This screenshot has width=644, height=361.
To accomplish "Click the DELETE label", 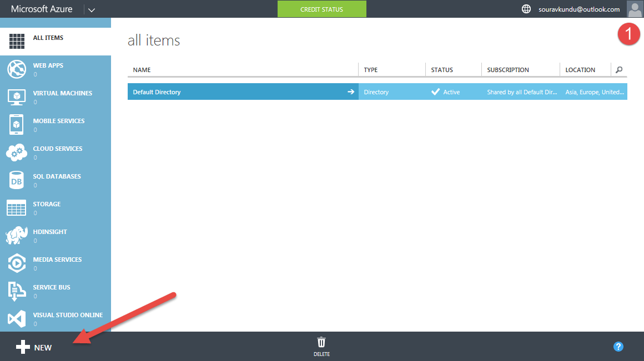I will [x=321, y=354].
